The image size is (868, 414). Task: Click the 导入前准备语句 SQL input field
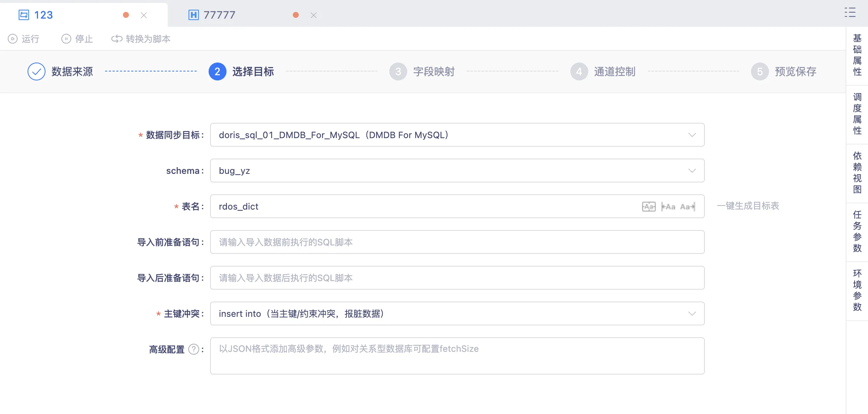[457, 242]
